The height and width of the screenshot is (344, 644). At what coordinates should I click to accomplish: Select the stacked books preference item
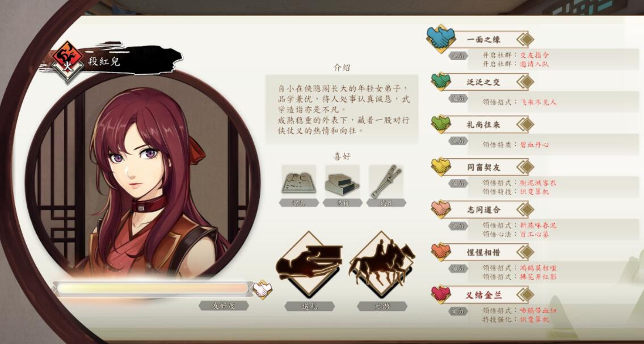tap(342, 180)
